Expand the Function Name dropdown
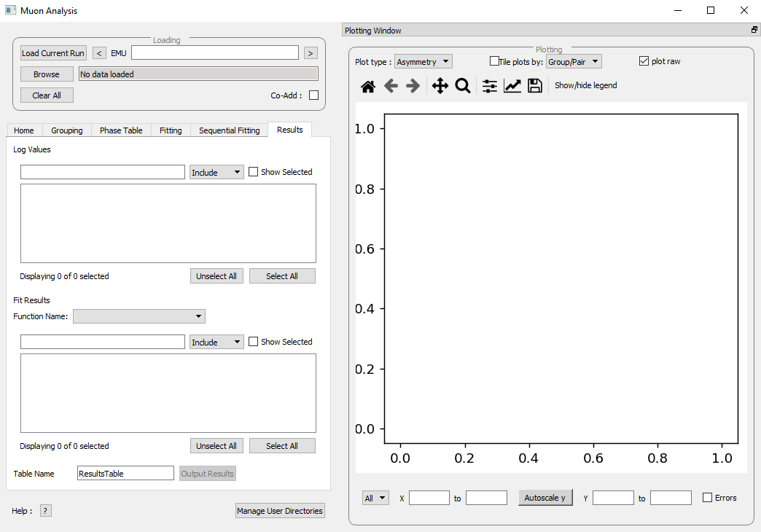This screenshot has width=761, height=532. (139, 316)
